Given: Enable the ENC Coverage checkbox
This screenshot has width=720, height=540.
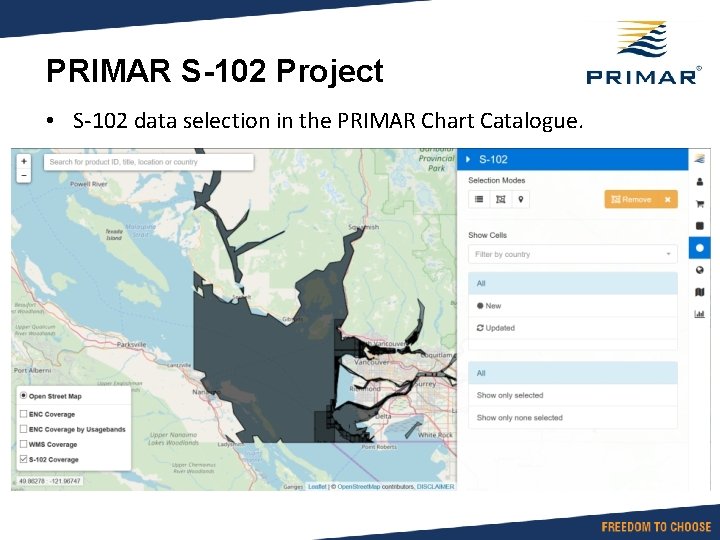Looking at the screenshot, I should [x=23, y=414].
